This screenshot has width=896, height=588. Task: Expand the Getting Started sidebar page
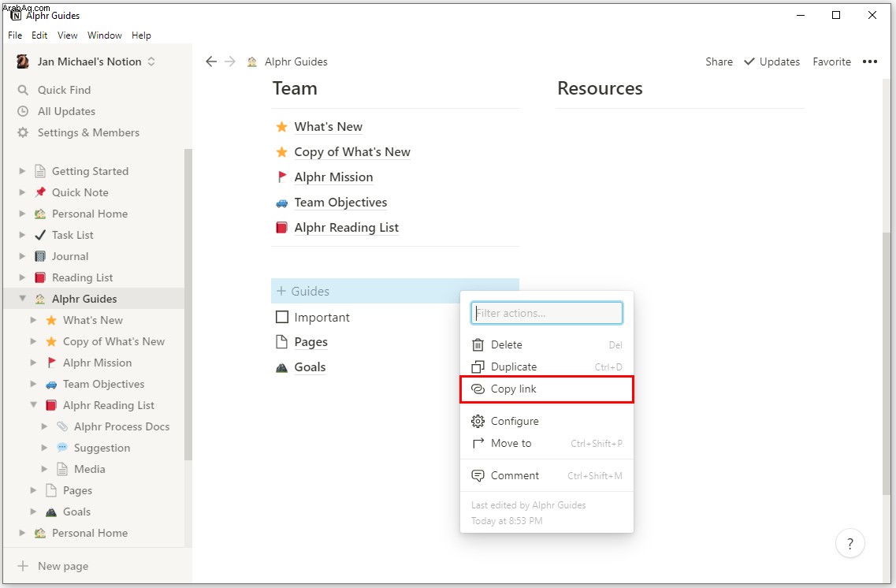point(22,171)
